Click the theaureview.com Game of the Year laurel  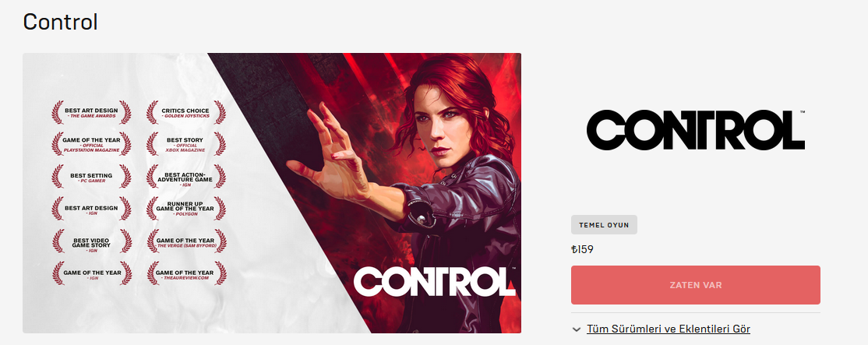pos(185,273)
